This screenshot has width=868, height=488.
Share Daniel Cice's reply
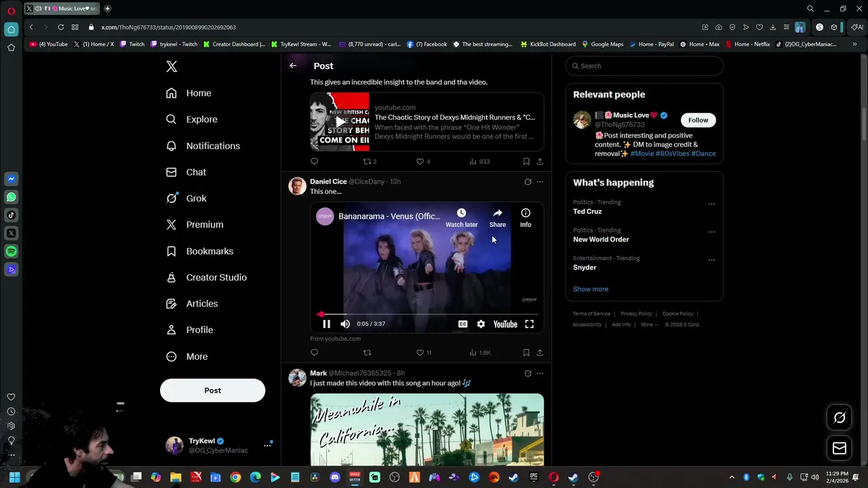540,352
